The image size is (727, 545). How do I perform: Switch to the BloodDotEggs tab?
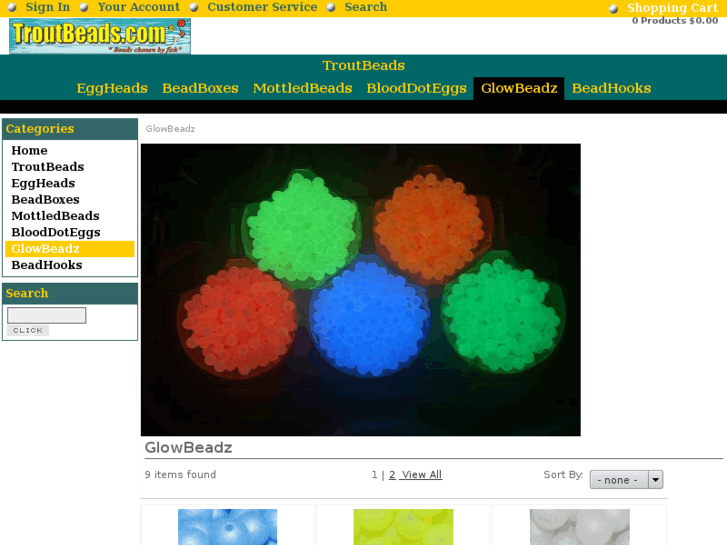tap(416, 88)
